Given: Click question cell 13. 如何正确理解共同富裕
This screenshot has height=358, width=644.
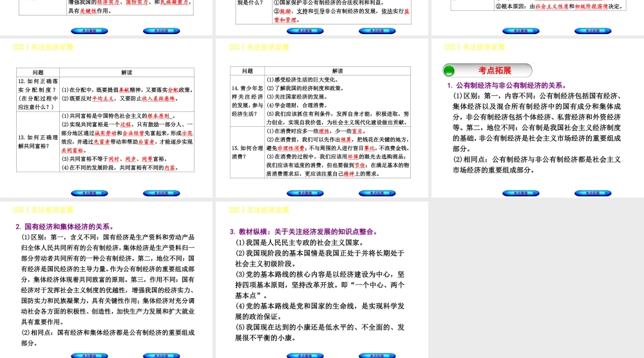Looking at the screenshot, I should [x=38, y=142].
